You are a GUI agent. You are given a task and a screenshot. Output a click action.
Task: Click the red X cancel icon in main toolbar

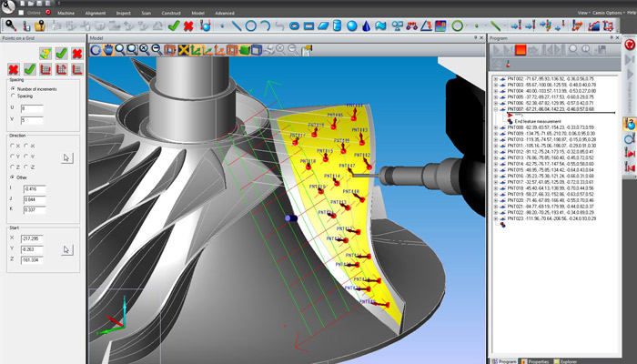point(188,26)
